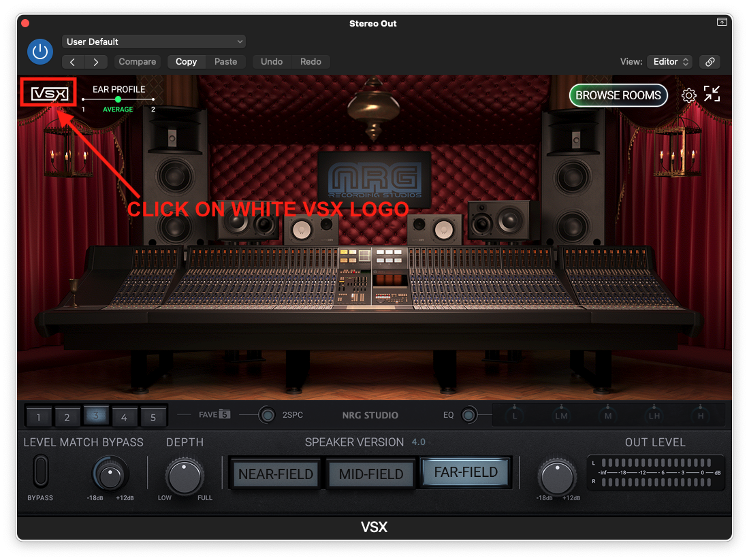Image resolution: width=749 pixels, height=560 pixels.
Task: Go to the next preset
Action: (x=96, y=62)
